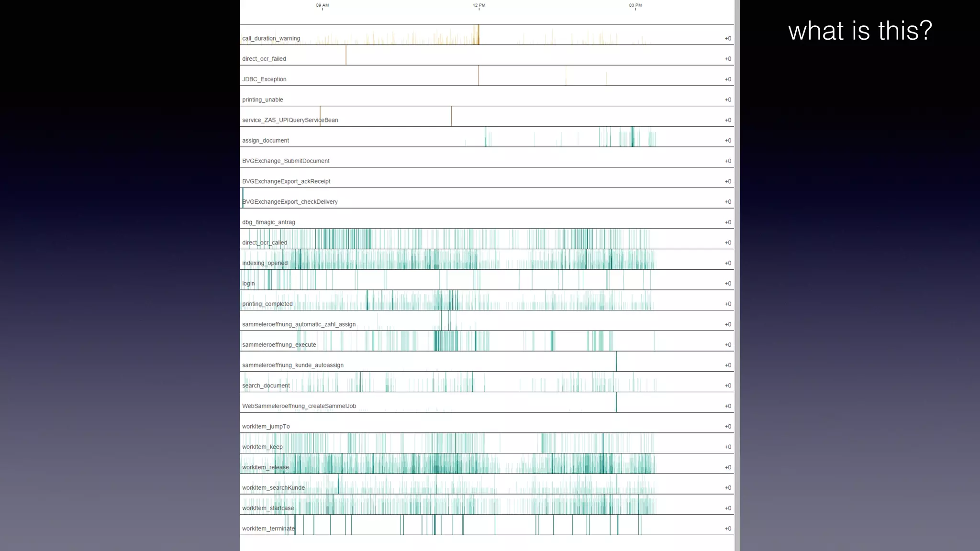Click the printing_unable row label
980x551 pixels.
[262, 99]
